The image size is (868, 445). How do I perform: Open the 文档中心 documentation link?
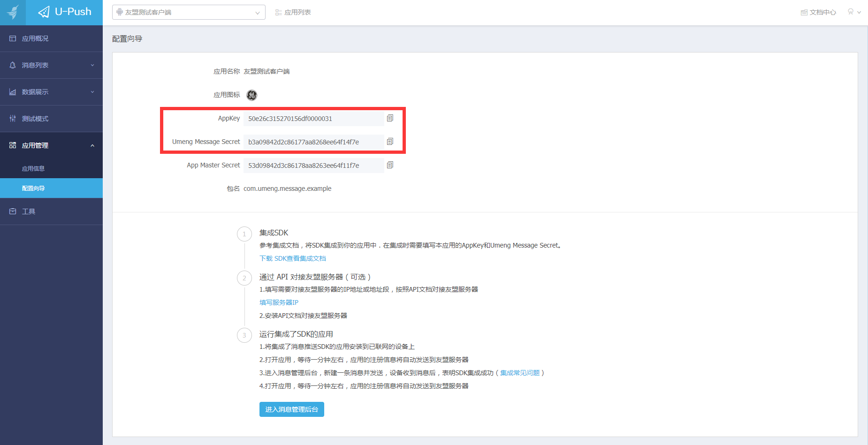[818, 12]
